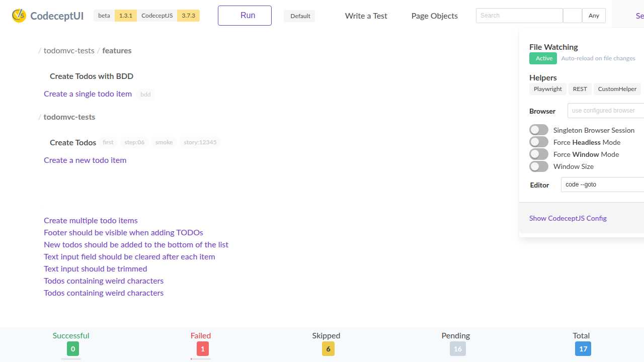
Task: Click the Run button
Action: (x=245, y=16)
